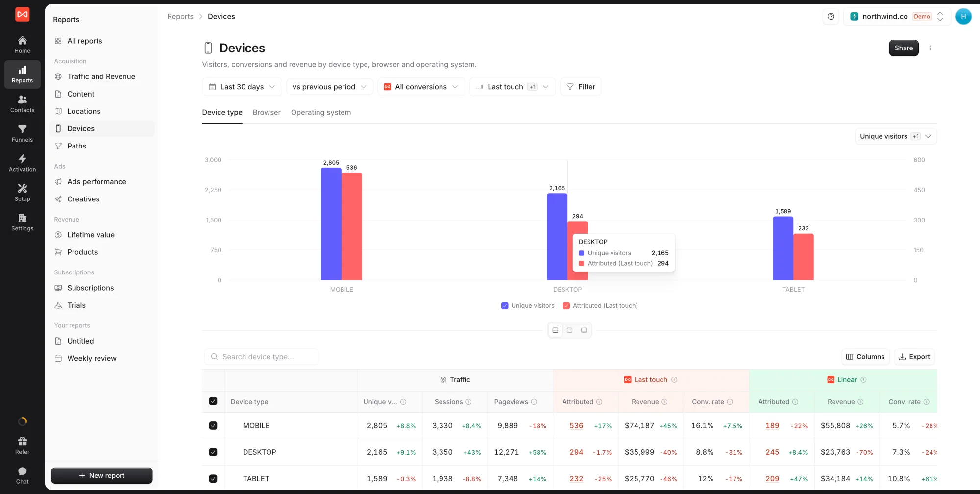Open Traffic and Revenue report

point(101,76)
